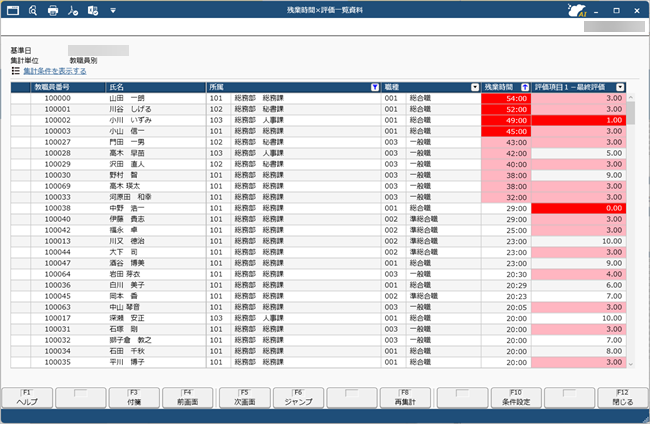
Task: Click the list icon beside 集計条件を表示する
Action: tap(16, 71)
